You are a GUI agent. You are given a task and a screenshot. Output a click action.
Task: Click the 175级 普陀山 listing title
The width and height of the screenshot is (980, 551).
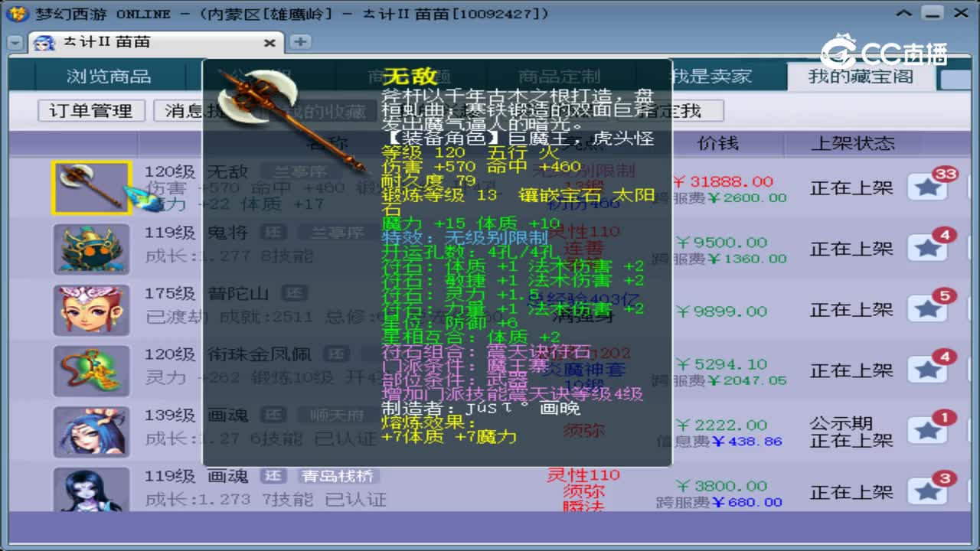(x=207, y=293)
